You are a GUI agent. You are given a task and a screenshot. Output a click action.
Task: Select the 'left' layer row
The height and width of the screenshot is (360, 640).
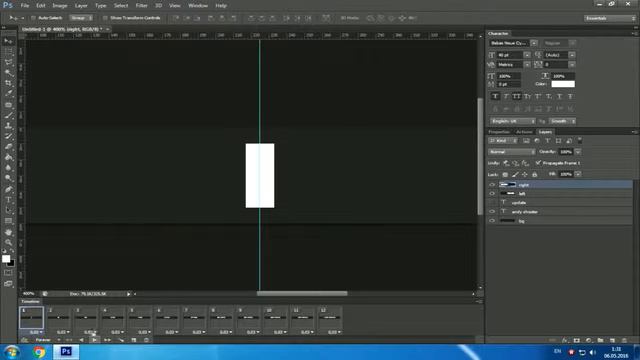pos(560,193)
